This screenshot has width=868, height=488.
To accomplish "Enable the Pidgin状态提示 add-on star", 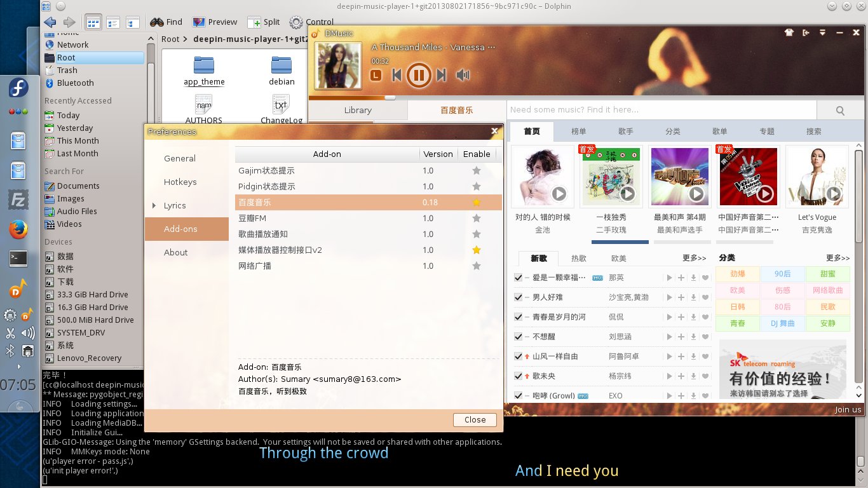I will 477,187.
